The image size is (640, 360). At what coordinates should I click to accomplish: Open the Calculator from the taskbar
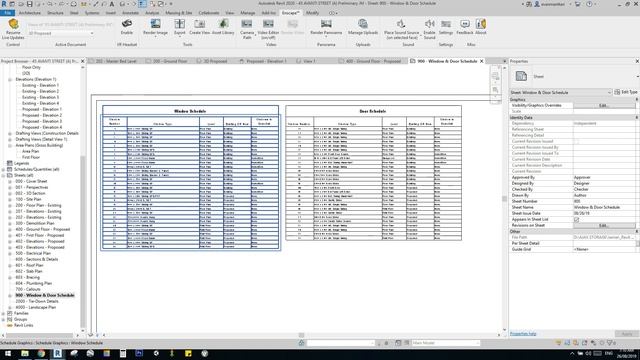coord(123,353)
